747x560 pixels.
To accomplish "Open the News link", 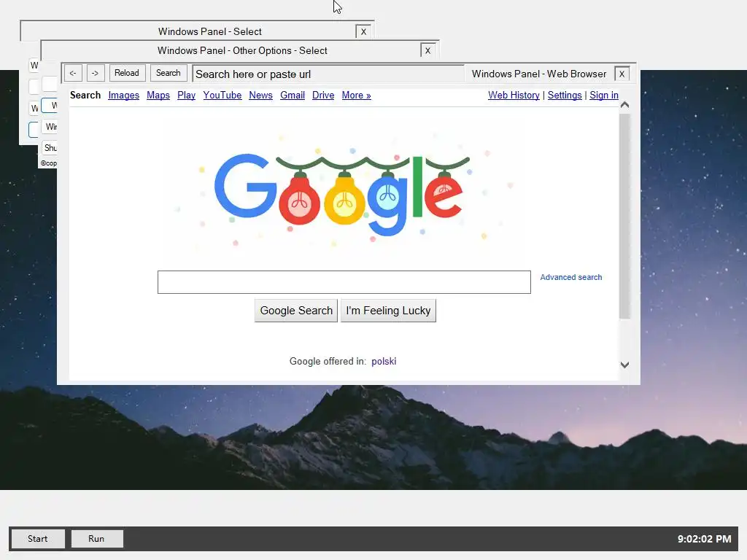I will click(260, 96).
